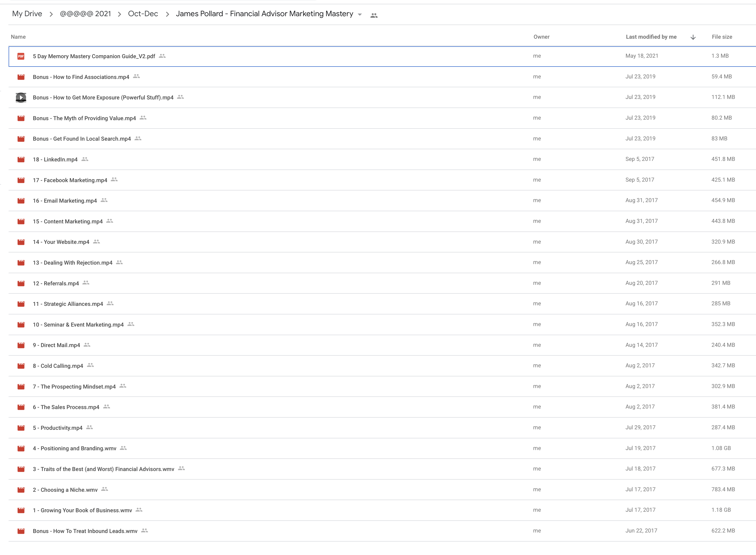Open the folder name dropdown arrow in breadcrumb
This screenshot has width=756, height=555.
coord(360,14)
